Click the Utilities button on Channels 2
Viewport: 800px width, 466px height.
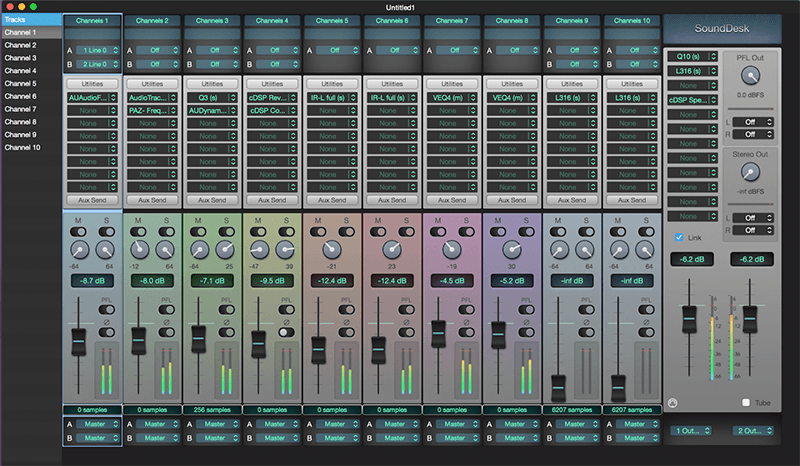point(152,85)
